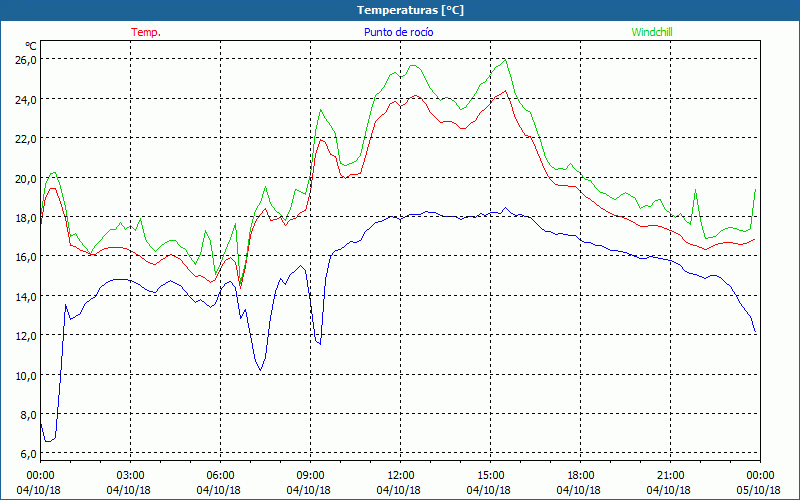Click the Temperaturas [°C] chart title
This screenshot has width=800, height=500.
(410, 10)
